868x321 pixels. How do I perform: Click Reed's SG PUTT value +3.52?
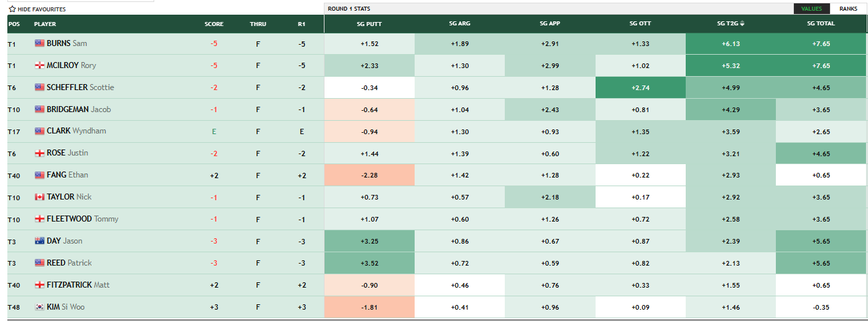tap(369, 263)
